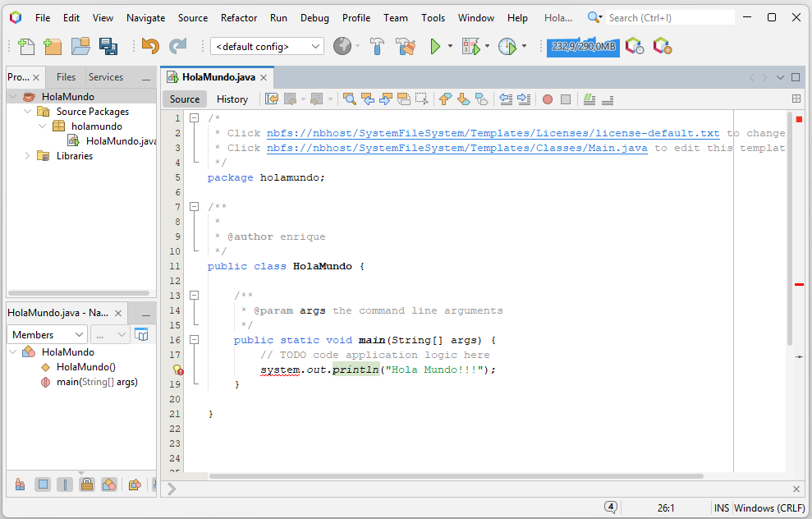Open the Members dropdown in Navigator
The image size is (812, 519).
47,334
